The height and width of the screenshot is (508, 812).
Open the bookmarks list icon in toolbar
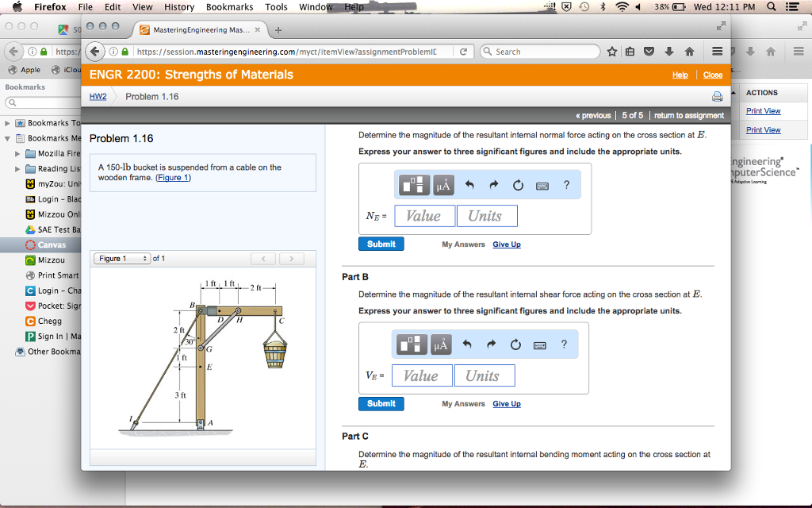point(630,52)
